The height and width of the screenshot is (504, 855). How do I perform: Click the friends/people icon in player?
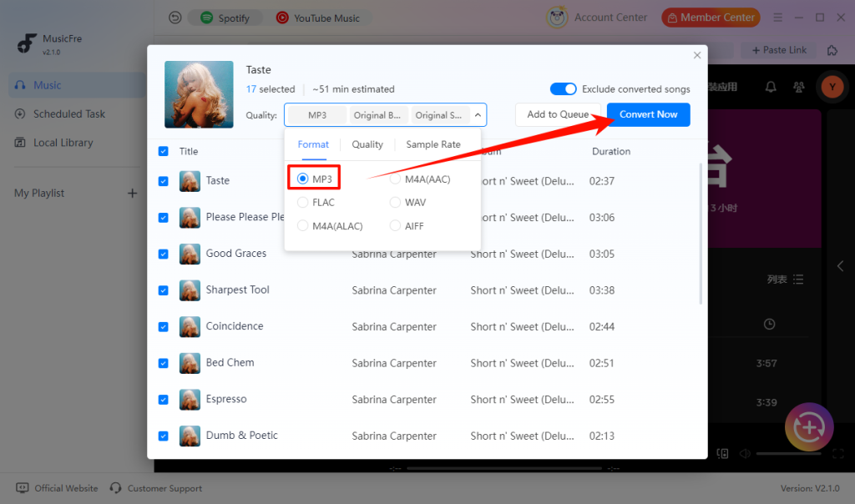point(799,87)
